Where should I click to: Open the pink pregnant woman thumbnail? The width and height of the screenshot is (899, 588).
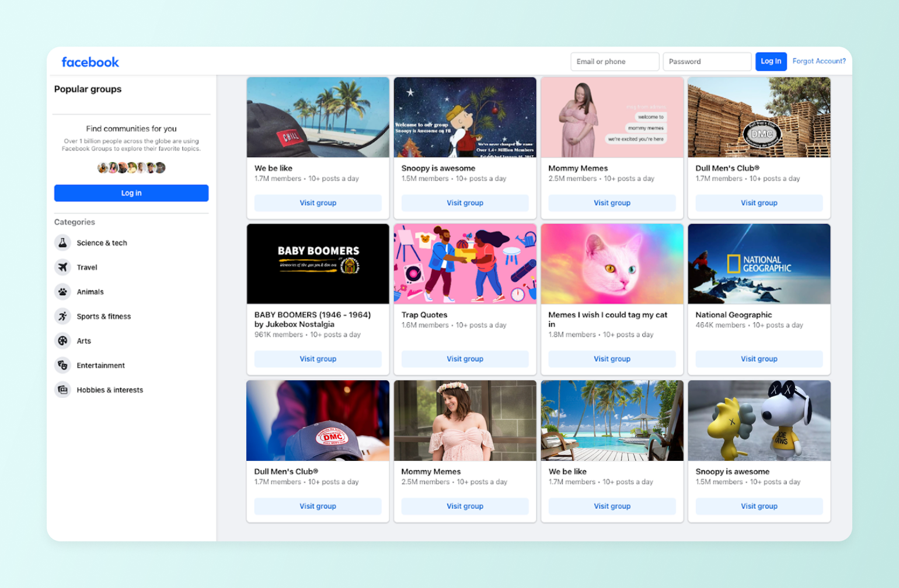pyautogui.click(x=612, y=117)
